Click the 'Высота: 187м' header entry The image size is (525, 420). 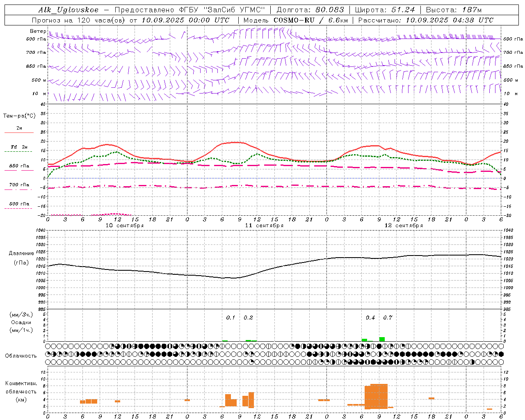(x=454, y=10)
